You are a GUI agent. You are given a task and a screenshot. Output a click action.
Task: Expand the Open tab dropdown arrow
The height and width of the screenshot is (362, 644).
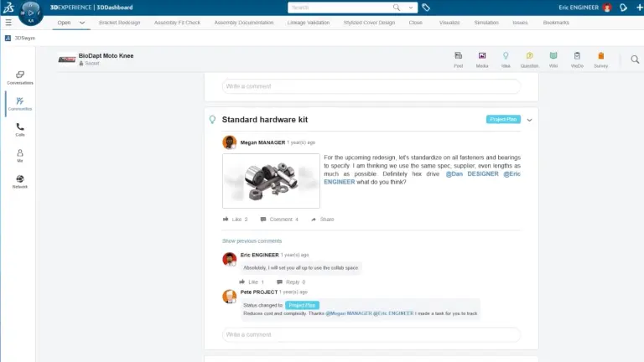[82, 23]
